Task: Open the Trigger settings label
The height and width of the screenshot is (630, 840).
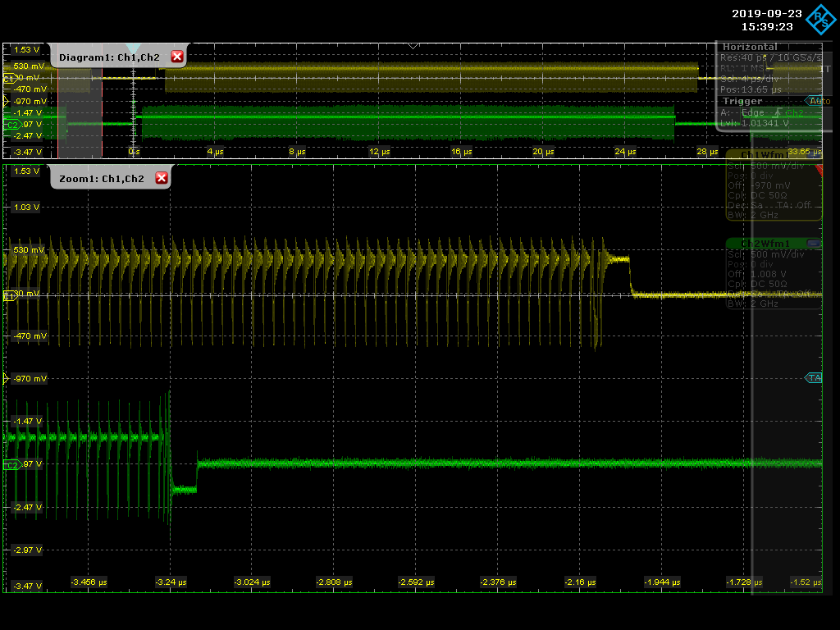Action: 742,101
